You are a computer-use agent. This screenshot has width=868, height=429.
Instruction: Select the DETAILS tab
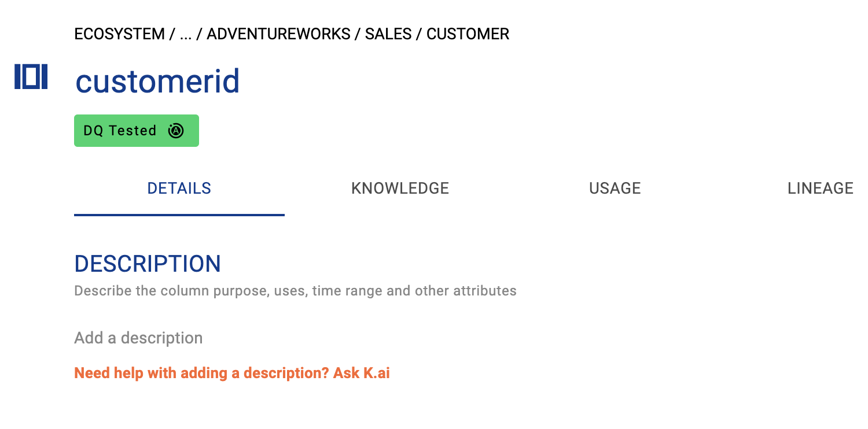coord(179,188)
